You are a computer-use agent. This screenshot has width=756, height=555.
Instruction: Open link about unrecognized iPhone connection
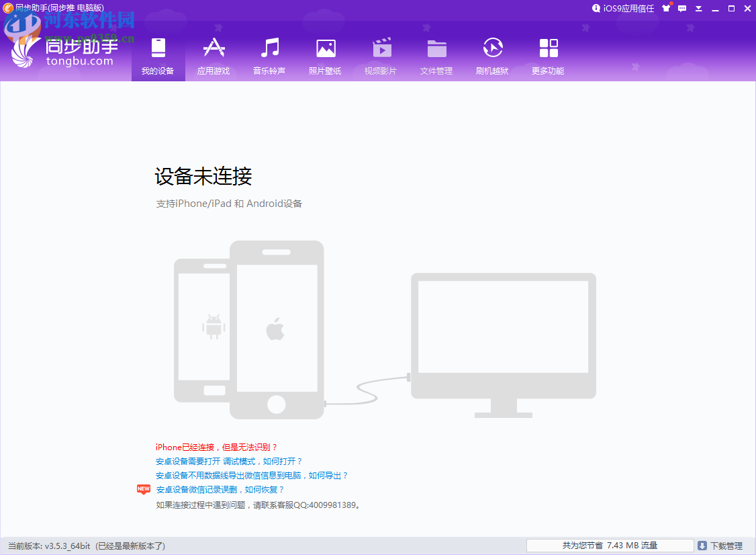point(215,447)
